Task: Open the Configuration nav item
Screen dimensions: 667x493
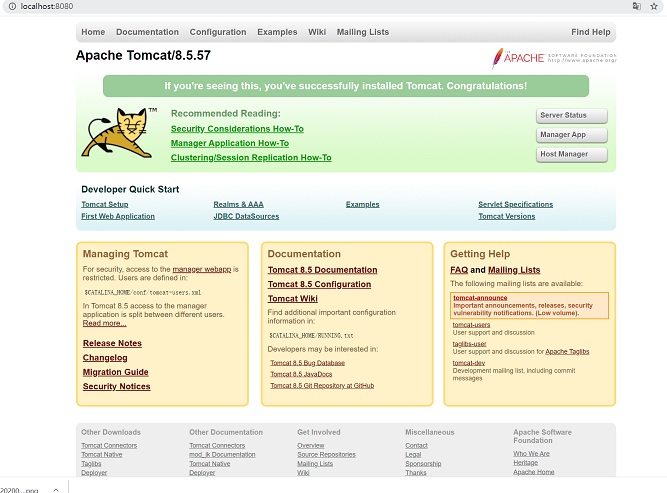Action: [x=218, y=32]
